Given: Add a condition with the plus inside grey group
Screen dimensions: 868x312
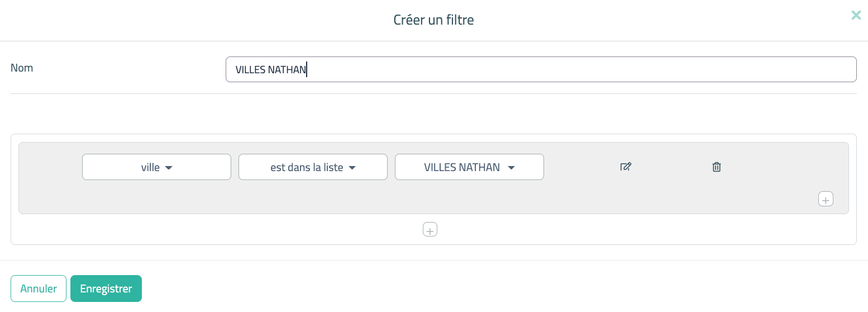Looking at the screenshot, I should pos(826,199).
